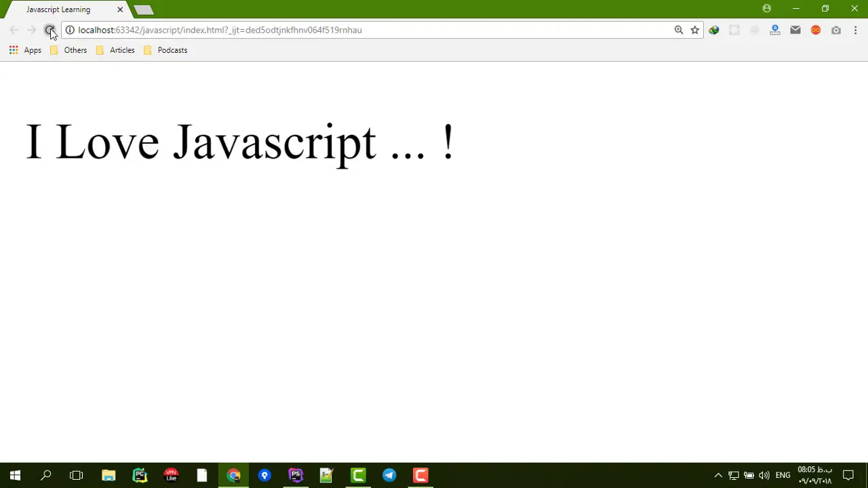The image size is (868, 488).
Task: Open the Internet Download Manager extension
Action: (x=714, y=30)
